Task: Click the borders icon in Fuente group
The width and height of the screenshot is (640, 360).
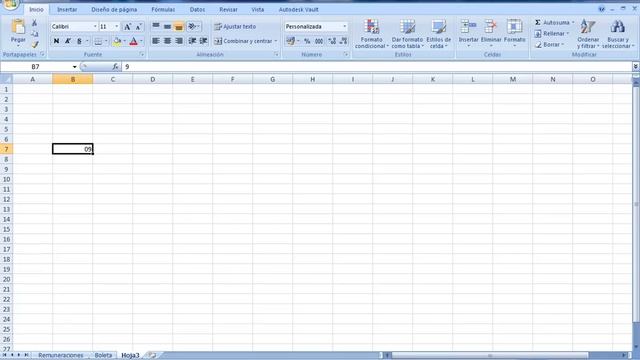Action: [x=98, y=41]
